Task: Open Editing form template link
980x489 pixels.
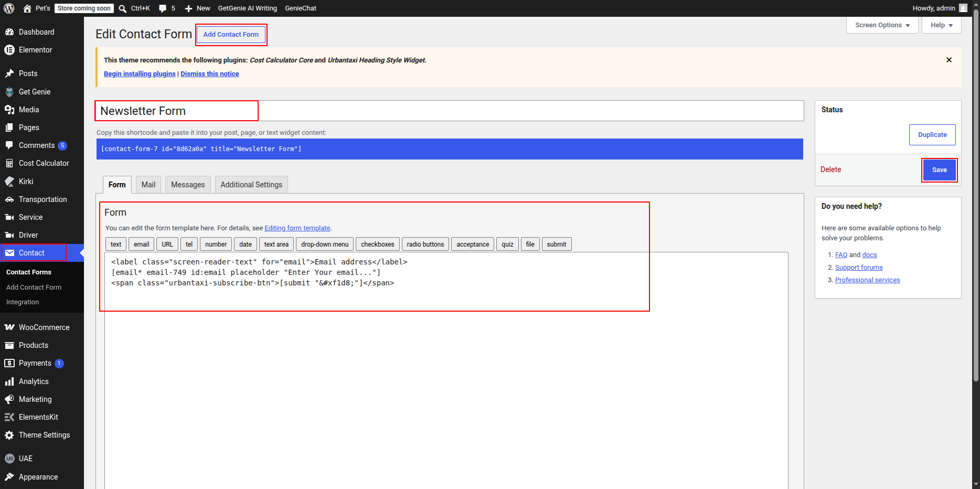Action: pos(297,228)
